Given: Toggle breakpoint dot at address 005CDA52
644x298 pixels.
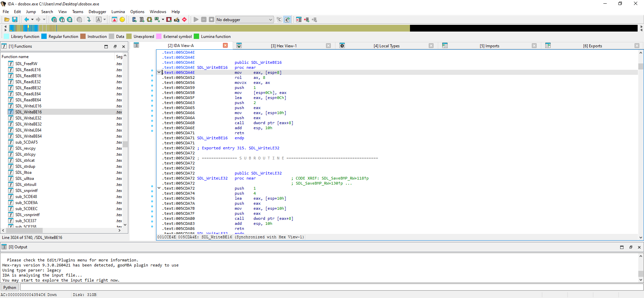Looking at the screenshot, I should 152,76.
